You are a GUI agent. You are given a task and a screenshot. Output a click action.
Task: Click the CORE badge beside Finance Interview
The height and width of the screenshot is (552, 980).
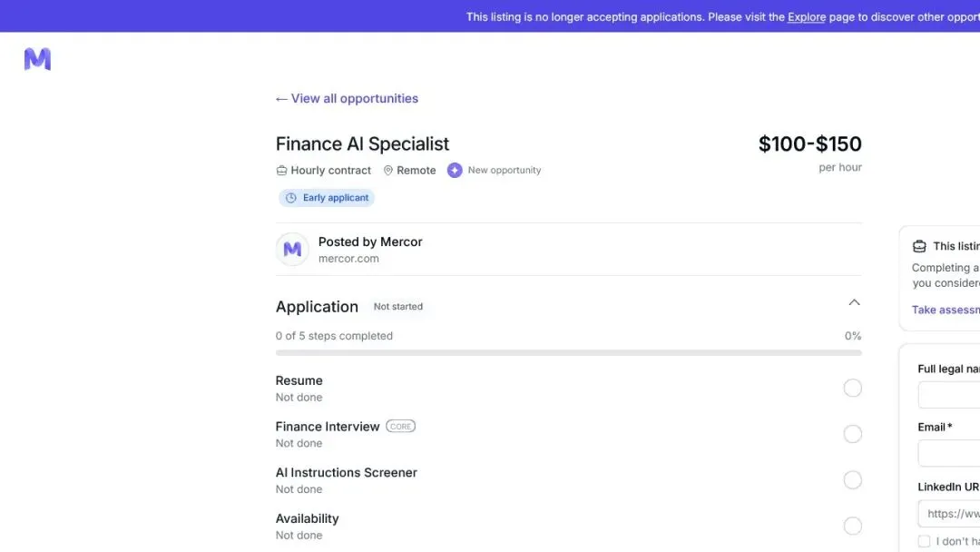click(401, 427)
